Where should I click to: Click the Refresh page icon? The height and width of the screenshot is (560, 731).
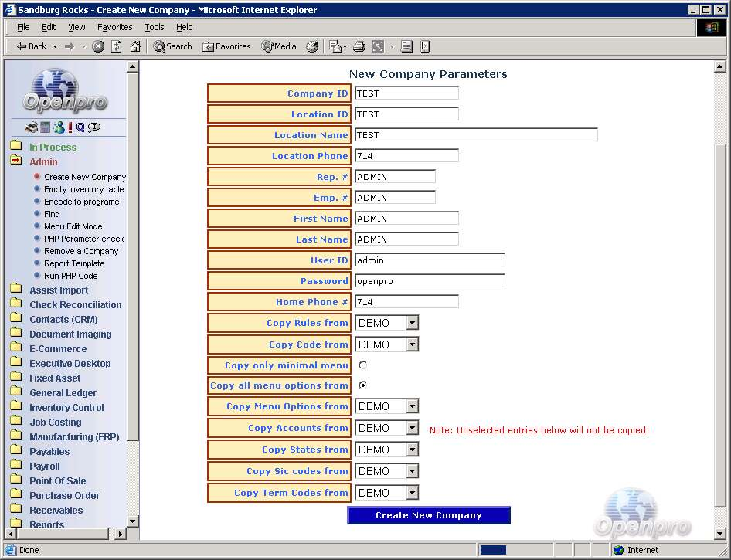point(117,46)
